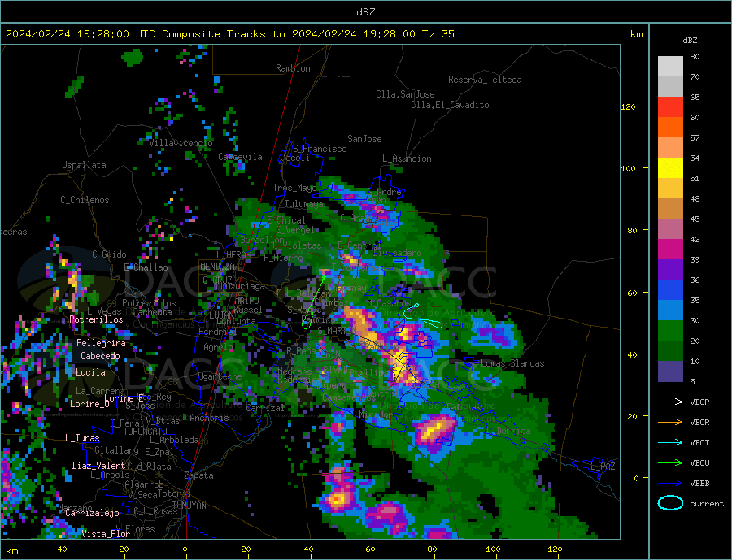This screenshot has width=732, height=560.
Task: Click the orange VBCR arrow legend icon
Action: click(x=670, y=423)
